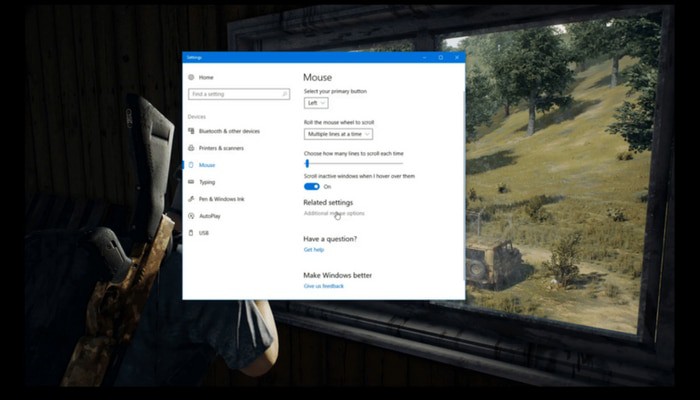The width and height of the screenshot is (700, 400).
Task: Go to Settings Home
Action: pos(206,77)
